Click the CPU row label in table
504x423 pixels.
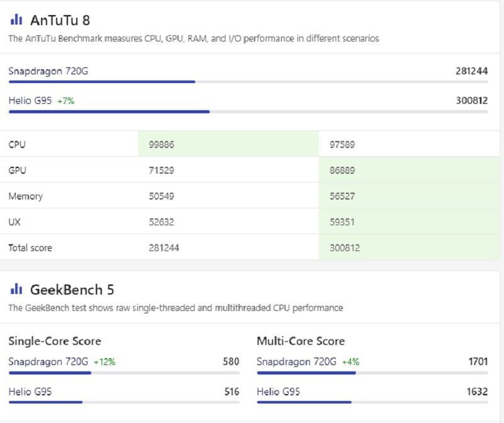coord(17,145)
